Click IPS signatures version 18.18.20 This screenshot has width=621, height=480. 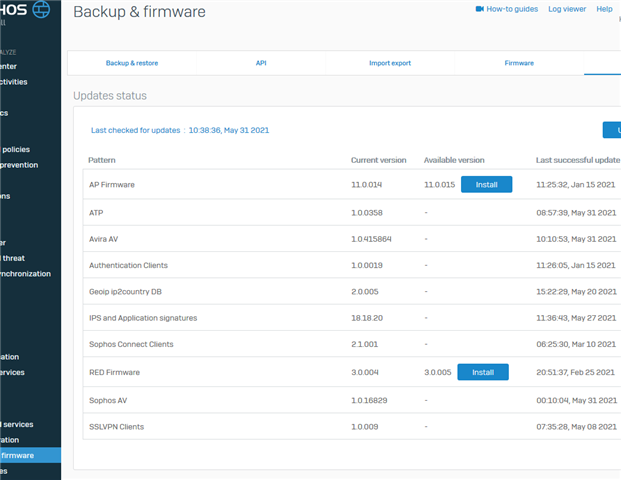point(367,318)
